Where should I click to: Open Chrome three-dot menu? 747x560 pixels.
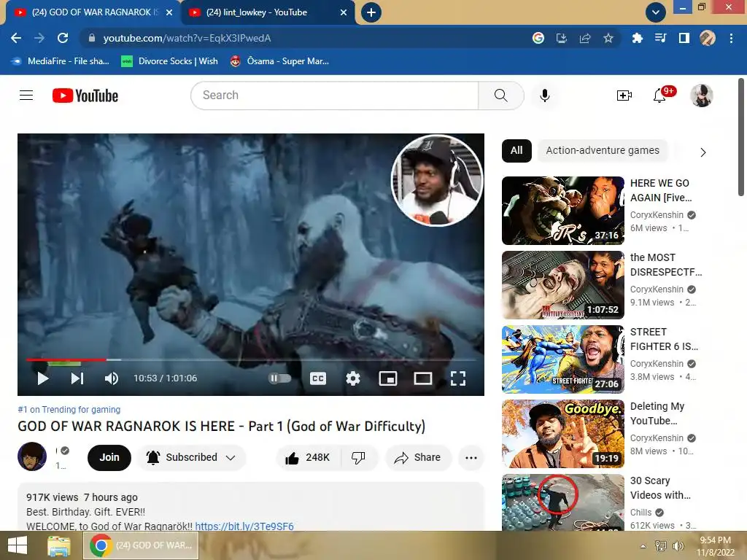click(x=731, y=38)
